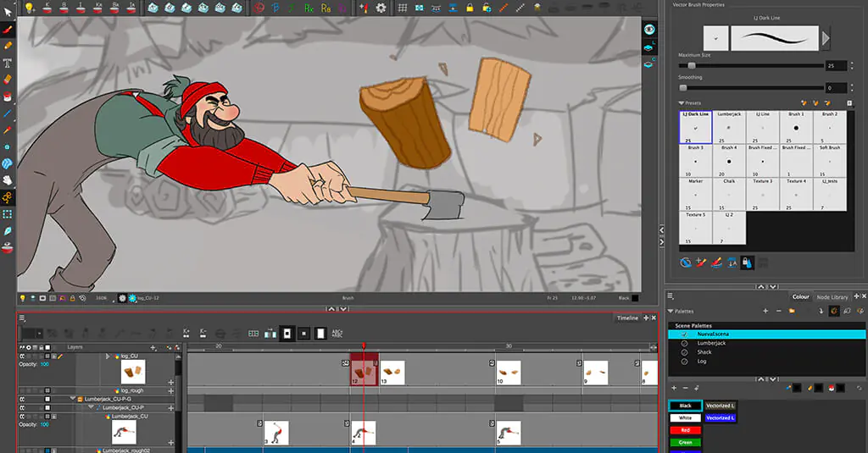Select the Text tool

point(8,63)
